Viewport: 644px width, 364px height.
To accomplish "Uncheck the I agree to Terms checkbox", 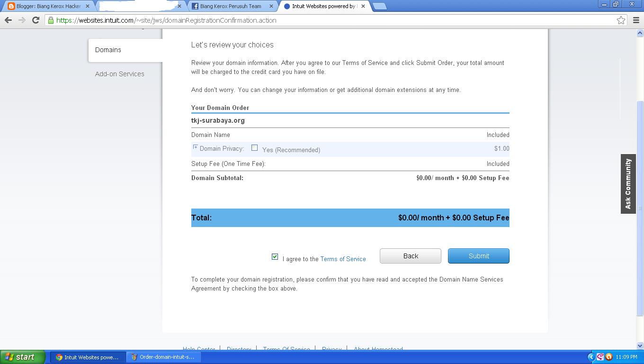I will (x=275, y=256).
